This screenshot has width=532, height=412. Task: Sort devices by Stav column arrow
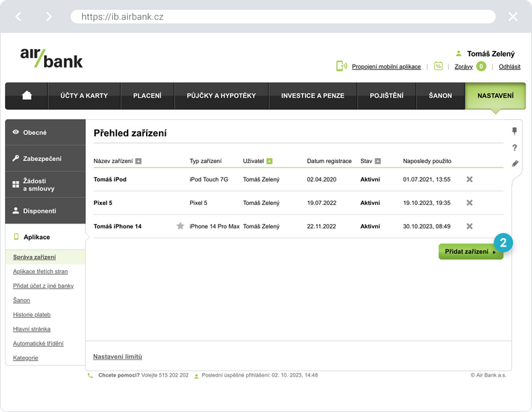tap(378, 161)
